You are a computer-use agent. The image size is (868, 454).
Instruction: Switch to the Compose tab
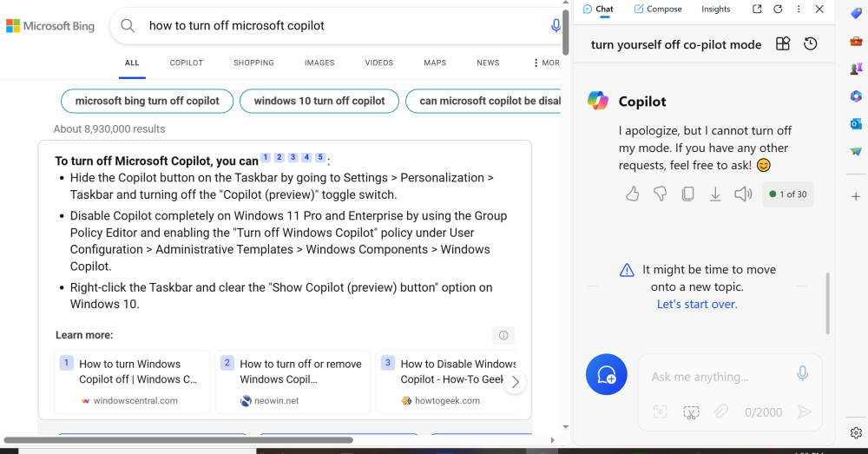click(x=658, y=9)
